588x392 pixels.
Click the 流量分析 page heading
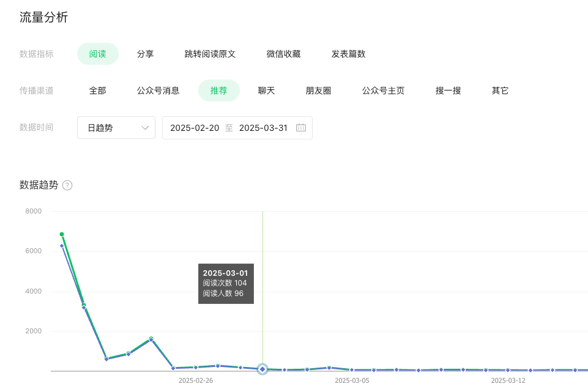pos(43,17)
